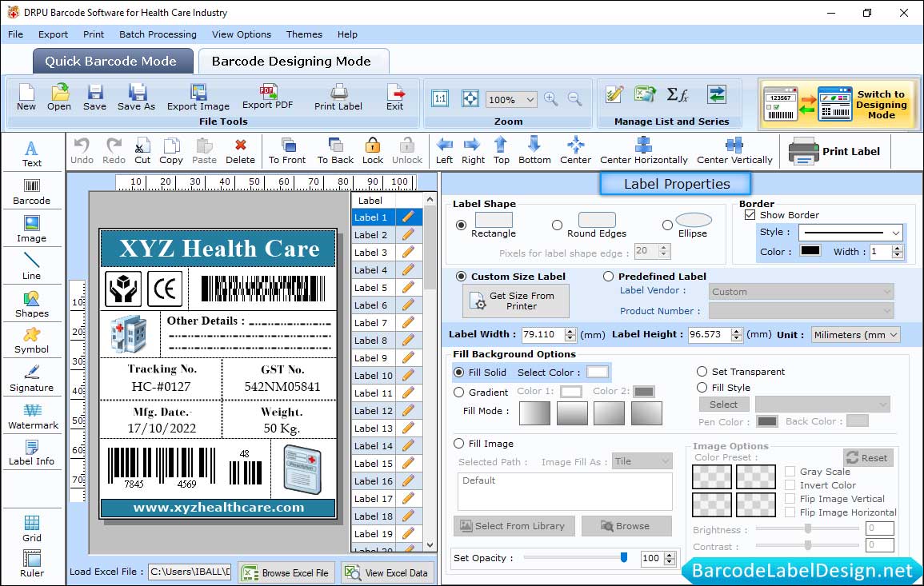Screen dimensions: 924x586
Task: Add a Watermark to label
Action: [x=33, y=416]
